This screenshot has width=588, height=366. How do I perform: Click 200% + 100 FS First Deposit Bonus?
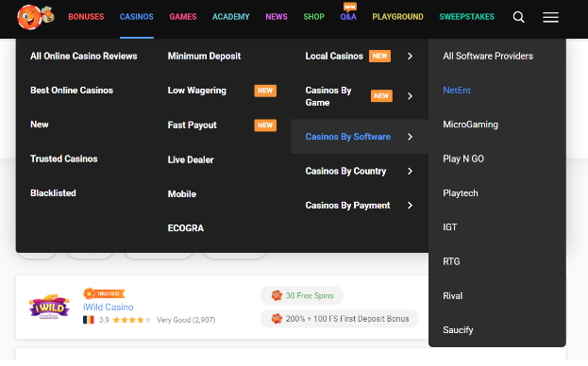point(340,319)
